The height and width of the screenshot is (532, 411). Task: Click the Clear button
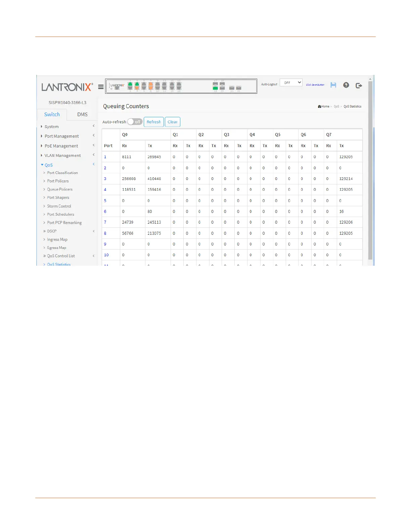pos(173,122)
